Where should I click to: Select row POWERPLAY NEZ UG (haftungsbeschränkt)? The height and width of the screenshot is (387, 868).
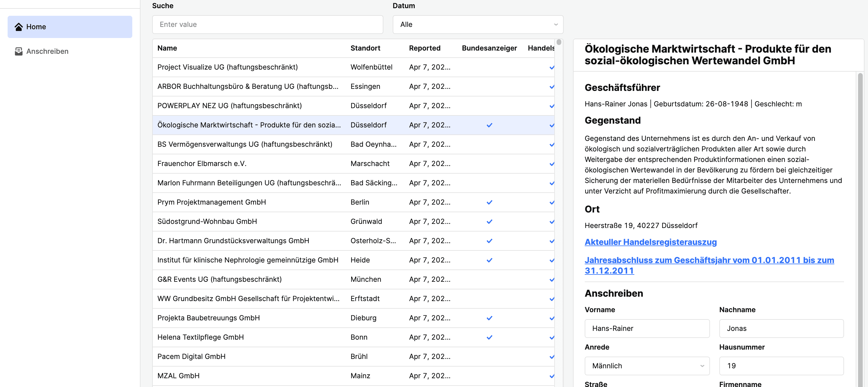[354, 106]
